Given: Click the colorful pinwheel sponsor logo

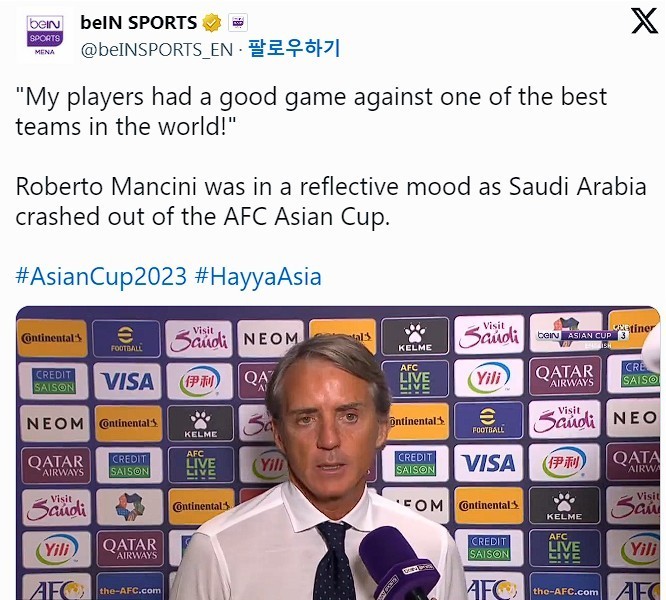Looking at the screenshot, I should [130, 507].
